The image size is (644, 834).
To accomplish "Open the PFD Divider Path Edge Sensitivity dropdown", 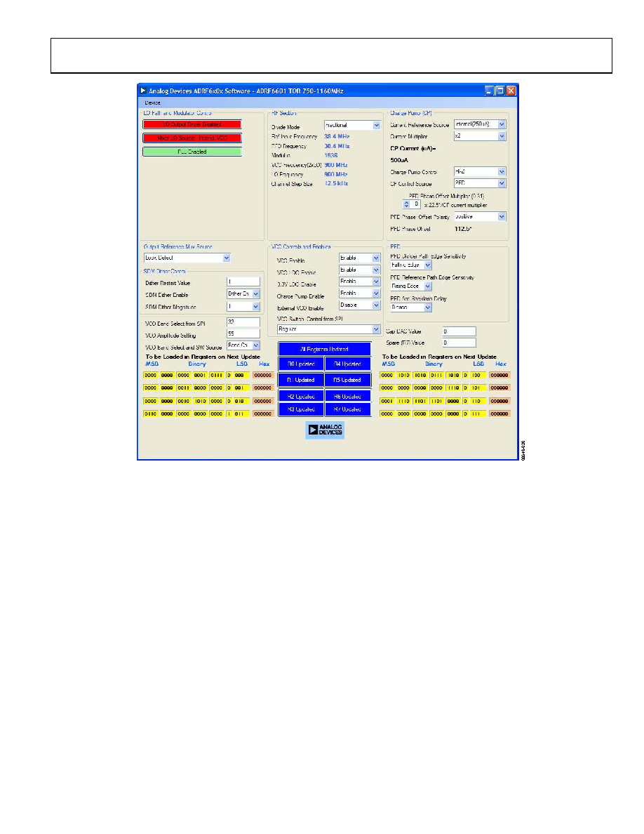I will (x=410, y=265).
